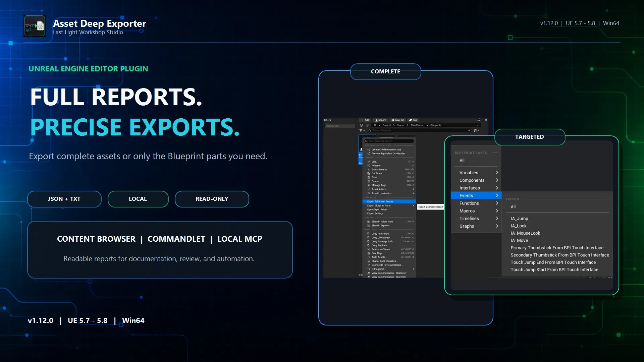
Task: Click the back history arrow icon
Action: point(361,125)
